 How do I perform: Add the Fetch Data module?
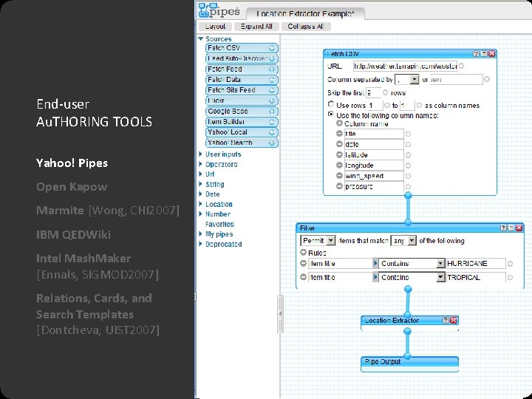272,80
